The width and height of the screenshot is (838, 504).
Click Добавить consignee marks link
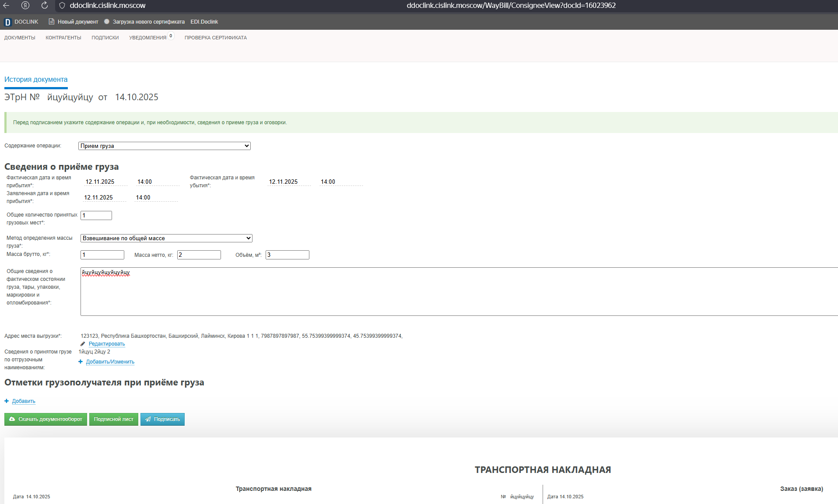click(x=24, y=401)
